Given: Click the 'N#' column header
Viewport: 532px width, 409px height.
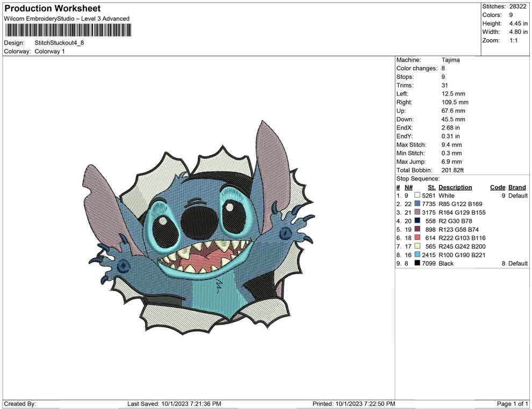Looking at the screenshot, I should point(408,187).
